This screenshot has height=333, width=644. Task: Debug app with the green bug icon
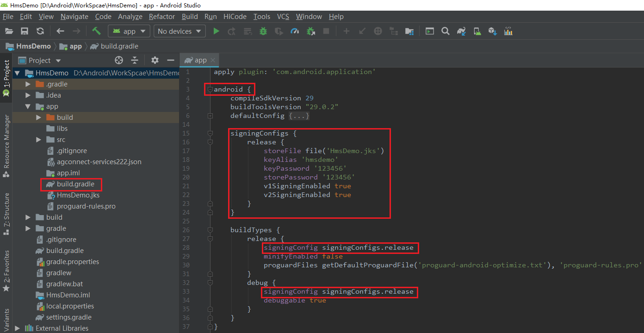[x=263, y=31]
